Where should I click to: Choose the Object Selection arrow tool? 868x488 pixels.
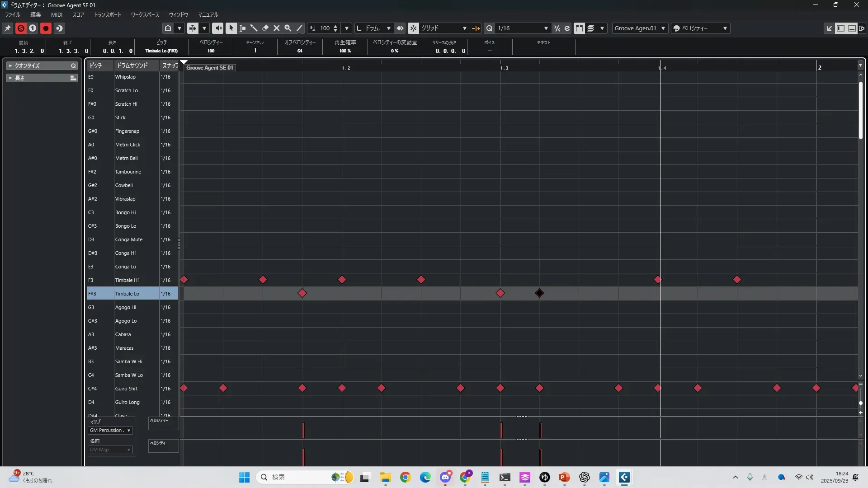(x=231, y=28)
